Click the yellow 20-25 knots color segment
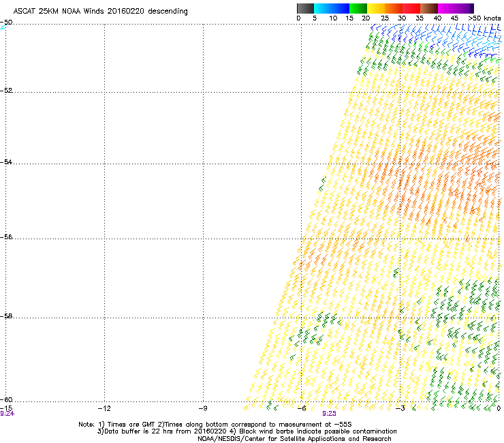This screenshot has height=443, width=504. [376, 8]
